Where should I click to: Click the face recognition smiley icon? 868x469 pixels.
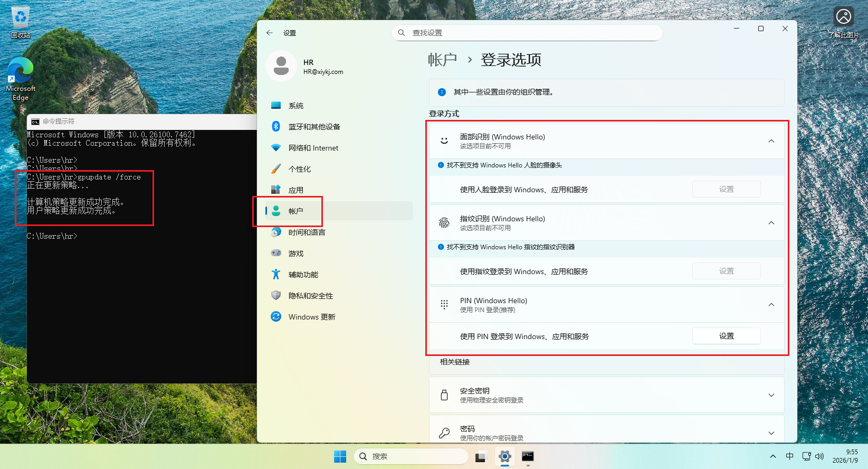444,141
